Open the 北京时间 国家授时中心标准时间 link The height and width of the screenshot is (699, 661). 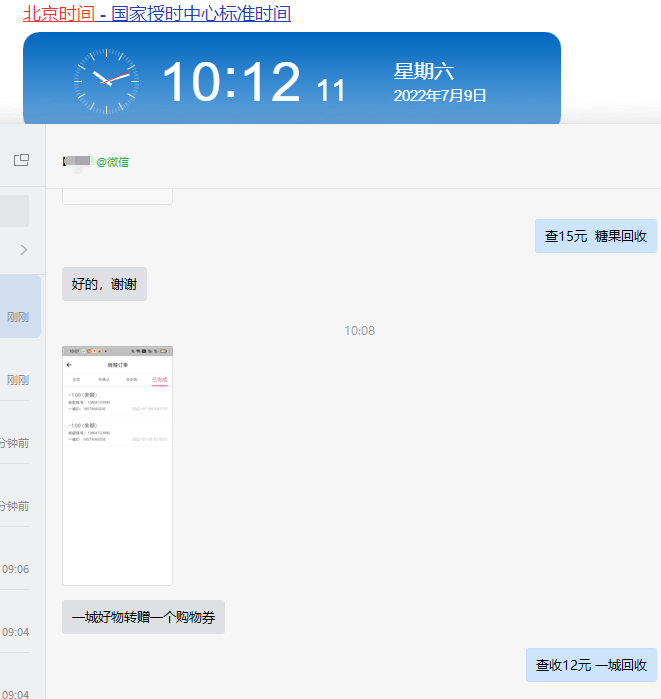tap(157, 13)
